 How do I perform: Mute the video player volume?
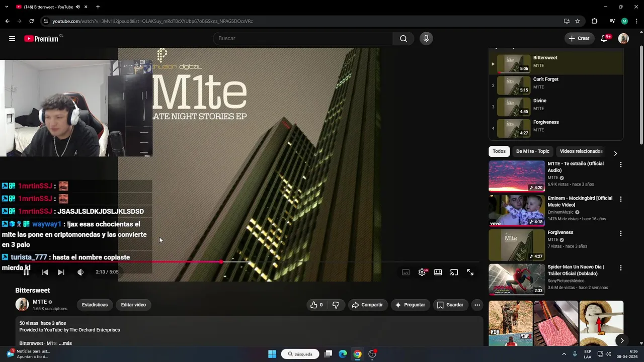click(x=80, y=272)
